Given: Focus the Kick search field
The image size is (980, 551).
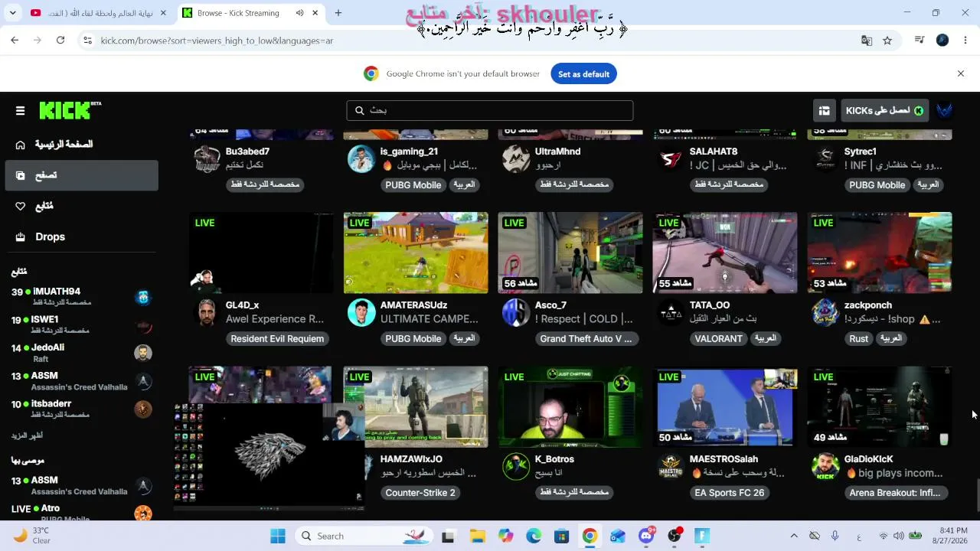Looking at the screenshot, I should point(490,110).
